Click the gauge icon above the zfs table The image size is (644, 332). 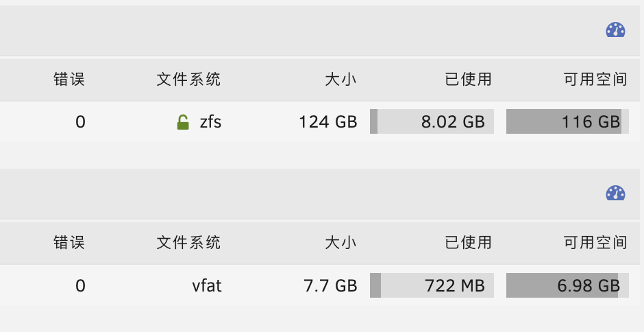point(615,30)
